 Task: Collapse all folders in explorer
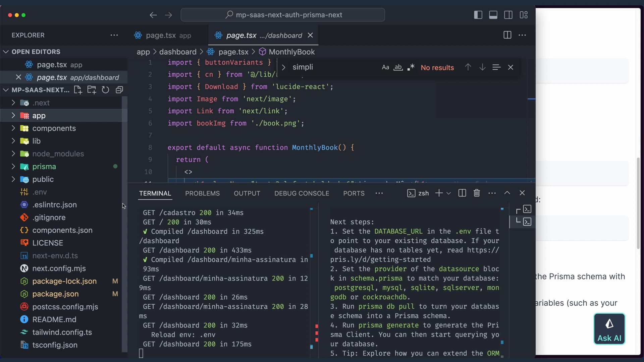[119, 90]
